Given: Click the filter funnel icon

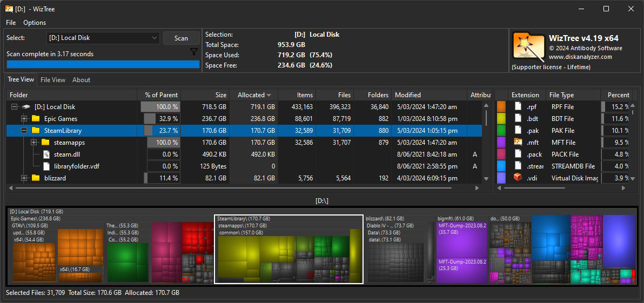Looking at the screenshot, I should (194, 52).
